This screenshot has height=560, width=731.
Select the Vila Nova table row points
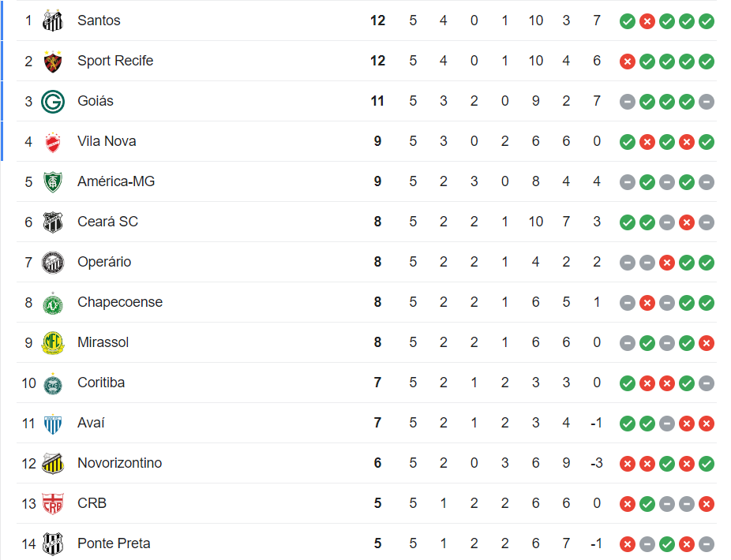377,141
